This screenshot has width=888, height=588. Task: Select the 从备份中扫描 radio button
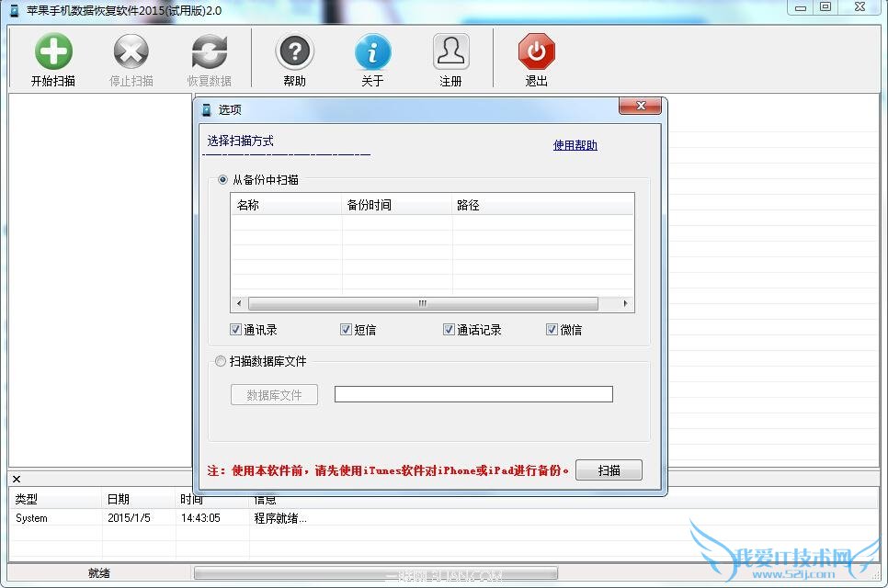click(222, 180)
